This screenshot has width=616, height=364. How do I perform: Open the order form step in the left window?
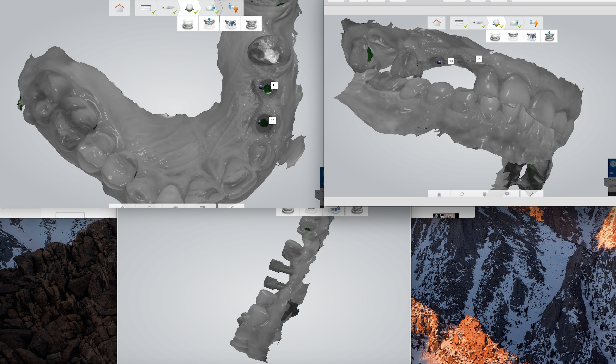[x=146, y=8]
